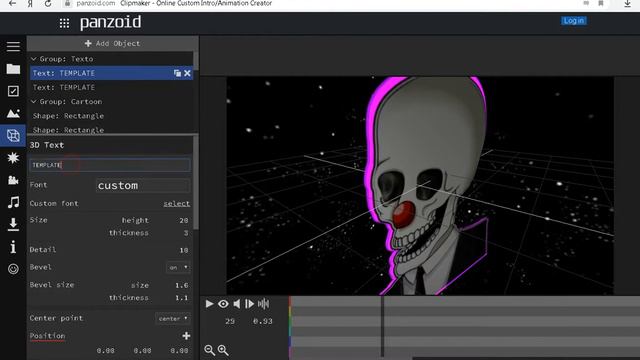This screenshot has width=640, height=360.
Task: Add a Position keyframe with plus icon
Action: point(186,336)
